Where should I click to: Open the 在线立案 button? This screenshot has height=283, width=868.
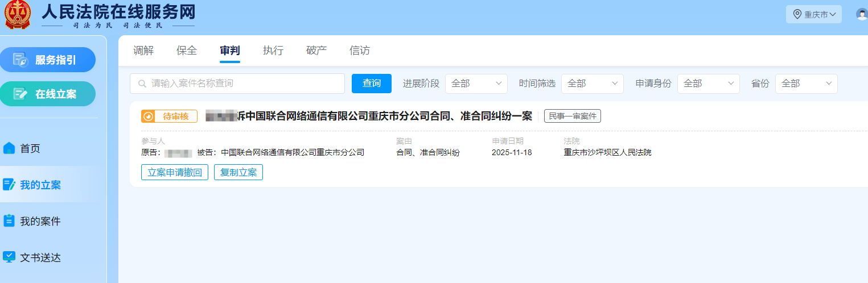47,94
